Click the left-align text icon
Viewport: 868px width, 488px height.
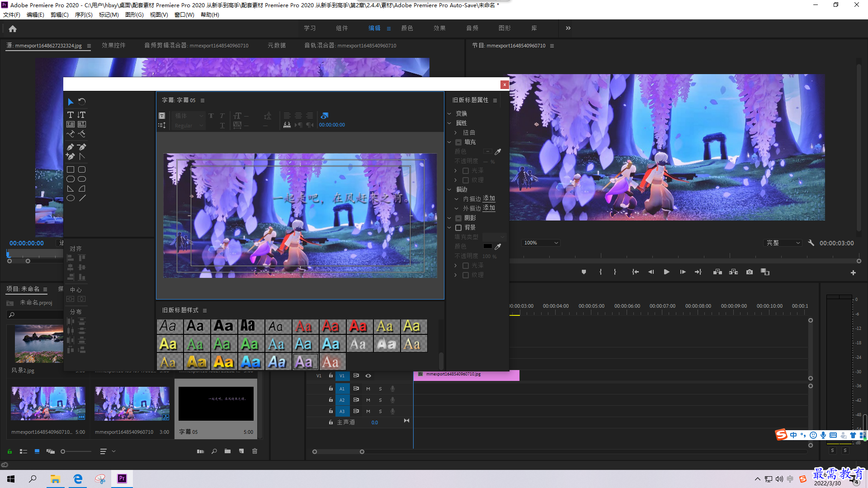(x=287, y=116)
